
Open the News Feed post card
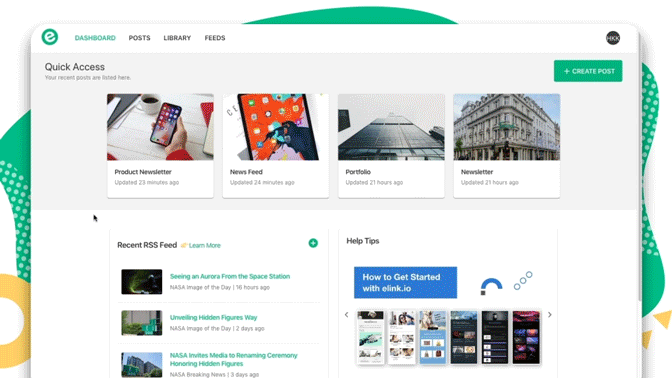click(x=276, y=146)
